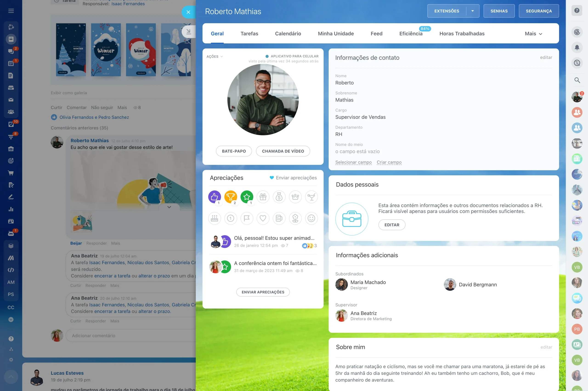Open the Horas Trabalhadas tab
Viewport: 588px width, 391px height.
462,34
